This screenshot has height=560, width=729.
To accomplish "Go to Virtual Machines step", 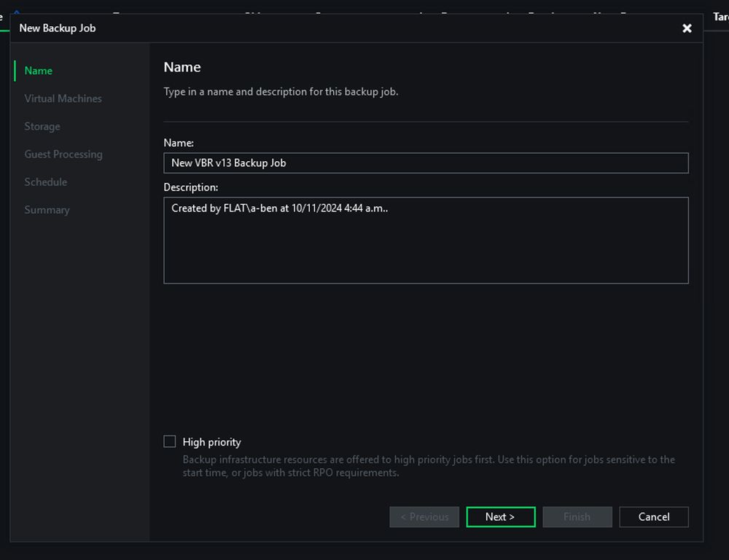I will pos(63,98).
